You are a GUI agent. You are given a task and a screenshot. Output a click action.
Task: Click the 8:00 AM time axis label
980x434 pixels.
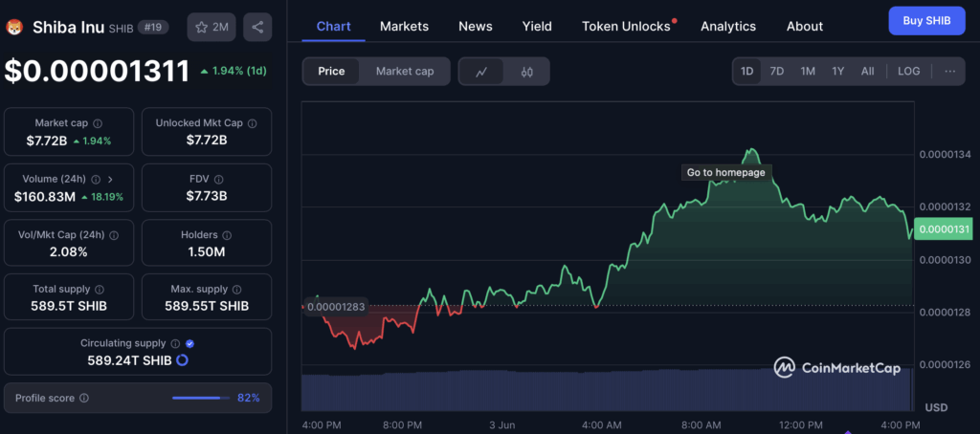702,425
